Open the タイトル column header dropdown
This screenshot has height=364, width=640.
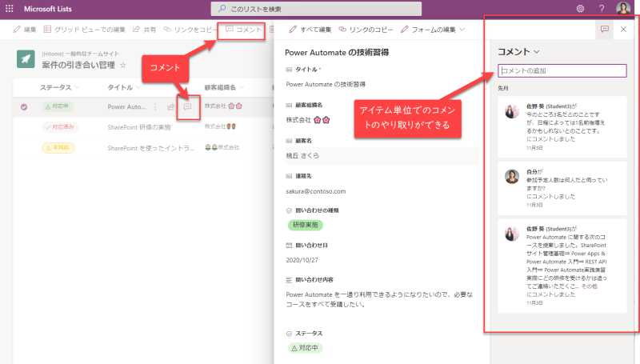coord(124,87)
